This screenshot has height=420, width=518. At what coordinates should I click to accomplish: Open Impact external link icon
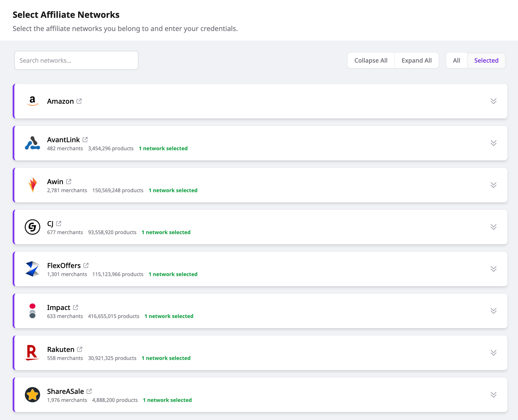click(76, 307)
